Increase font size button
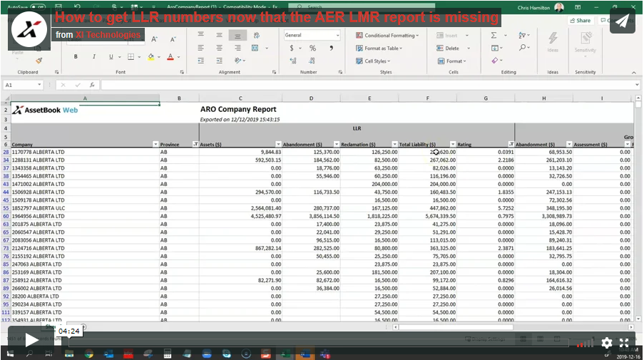Viewport: 644px width, 360px height. point(155,39)
